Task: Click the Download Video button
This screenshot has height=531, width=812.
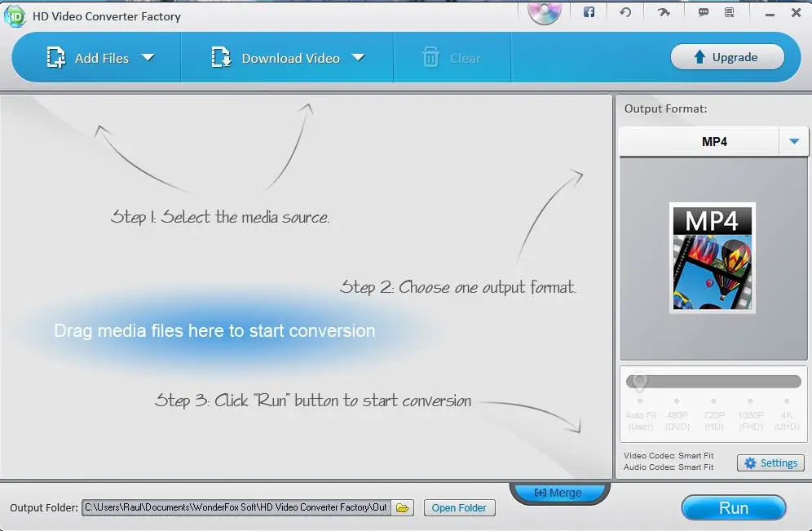Action: click(x=288, y=57)
